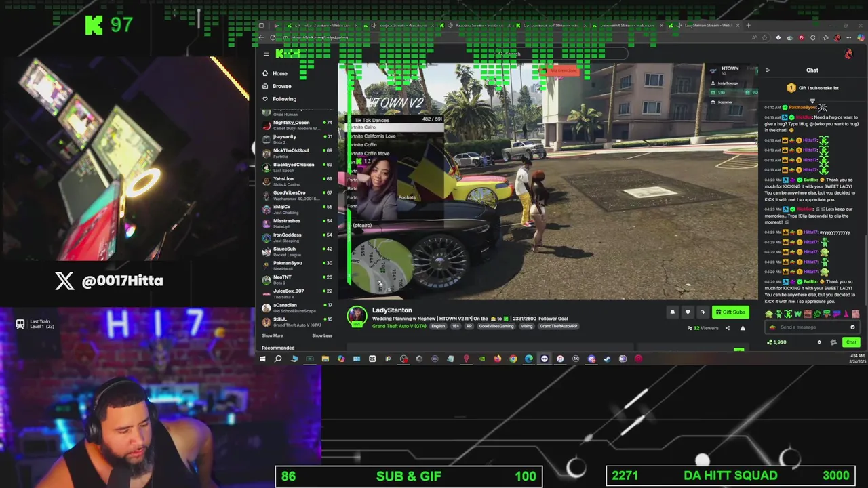The width and height of the screenshot is (868, 488).
Task: Open BlackEyedChicken channel in sidebar
Action: [x=298, y=167]
